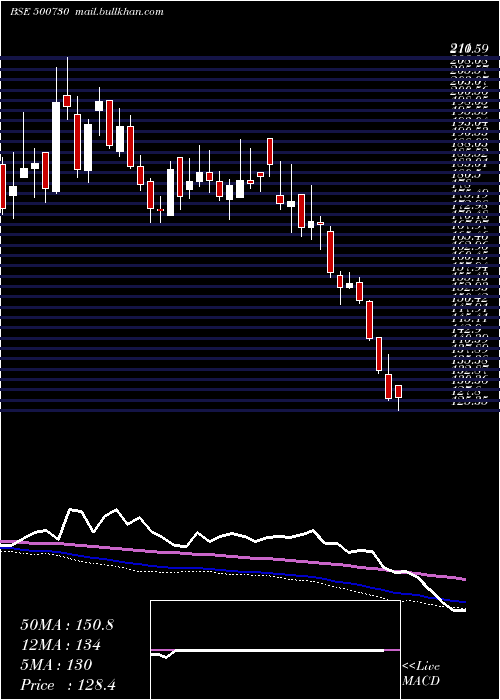The height and width of the screenshot is (700, 500).
Task: Click the Price : 128.4 label
Action: [x=68, y=685]
